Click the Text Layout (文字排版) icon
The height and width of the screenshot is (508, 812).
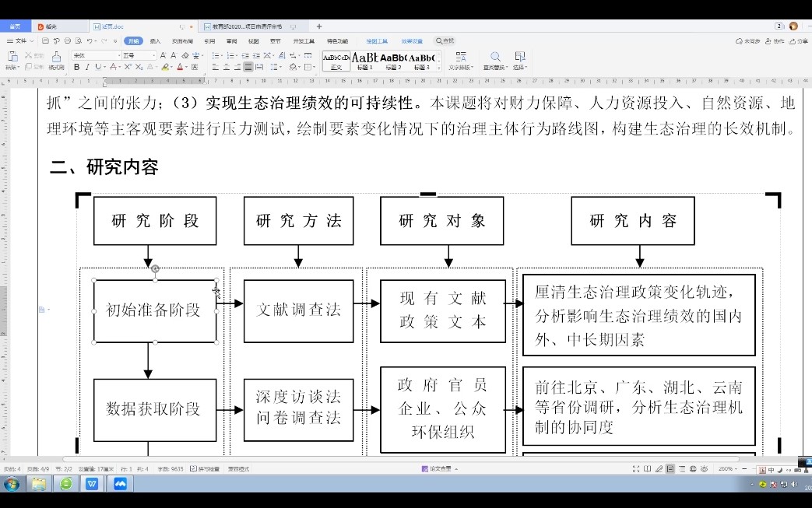(461, 58)
